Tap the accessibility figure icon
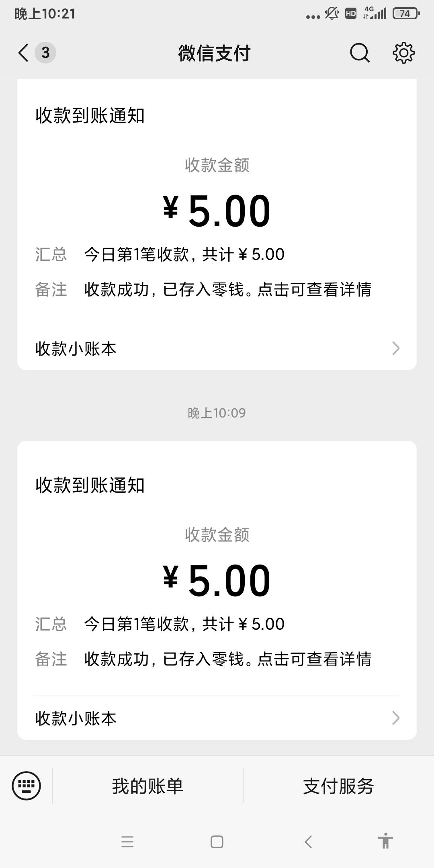The image size is (434, 868). coord(385,841)
